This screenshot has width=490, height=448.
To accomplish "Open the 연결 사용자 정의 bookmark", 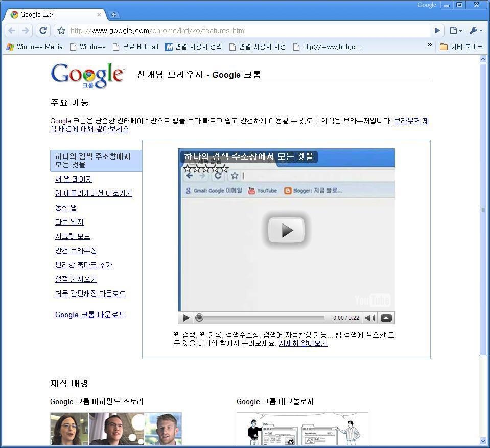I will (x=193, y=47).
